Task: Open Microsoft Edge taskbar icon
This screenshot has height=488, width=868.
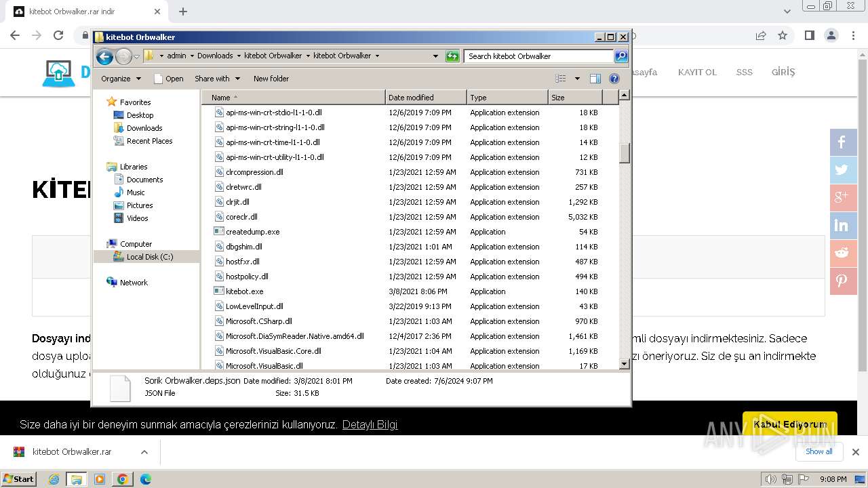Action: (145, 479)
